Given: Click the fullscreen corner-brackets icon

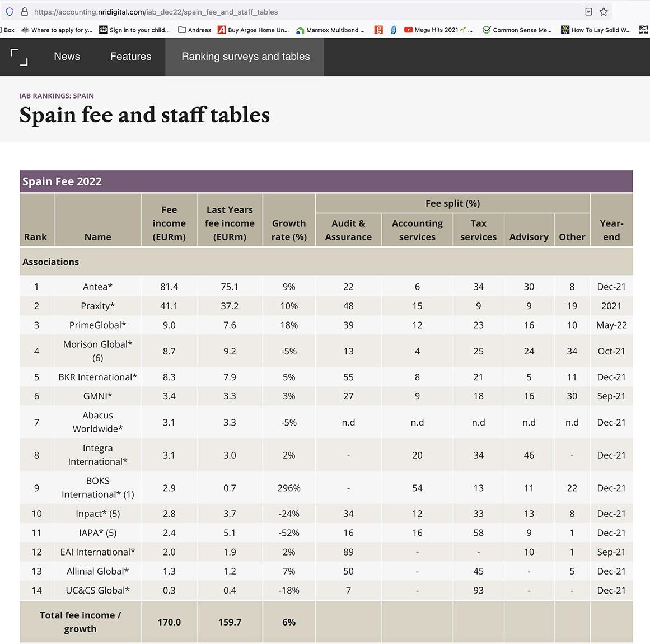Looking at the screenshot, I should pos(19,57).
